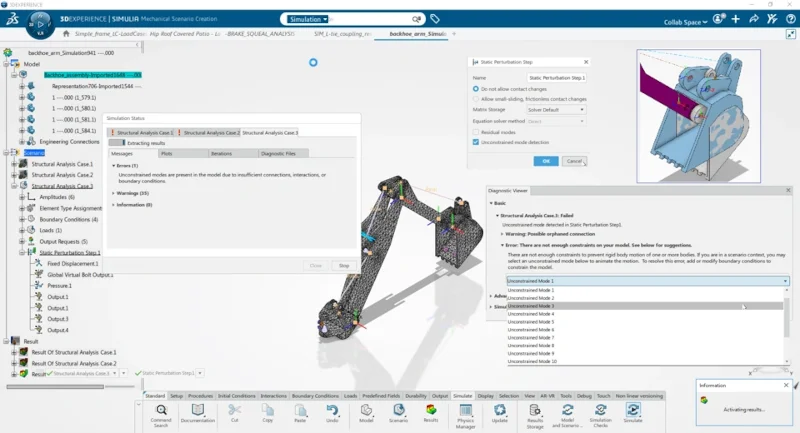
Task: Open the Physics Manager
Action: pos(465,410)
